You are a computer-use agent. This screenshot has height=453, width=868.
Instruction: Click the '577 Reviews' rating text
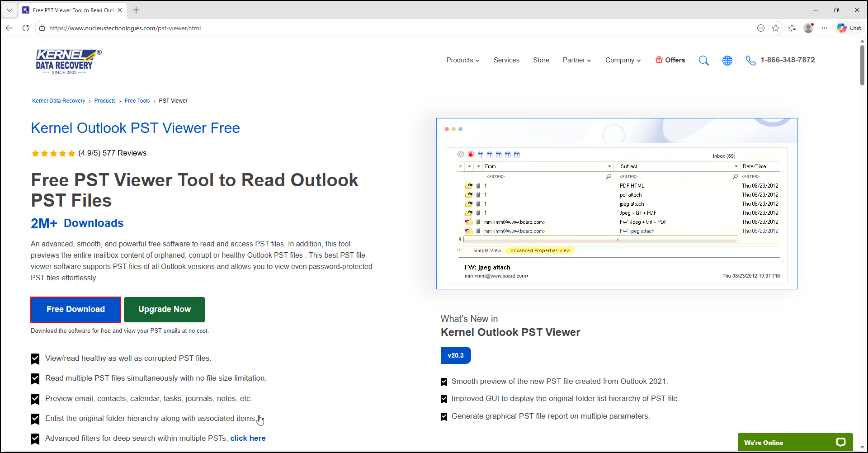pos(124,153)
